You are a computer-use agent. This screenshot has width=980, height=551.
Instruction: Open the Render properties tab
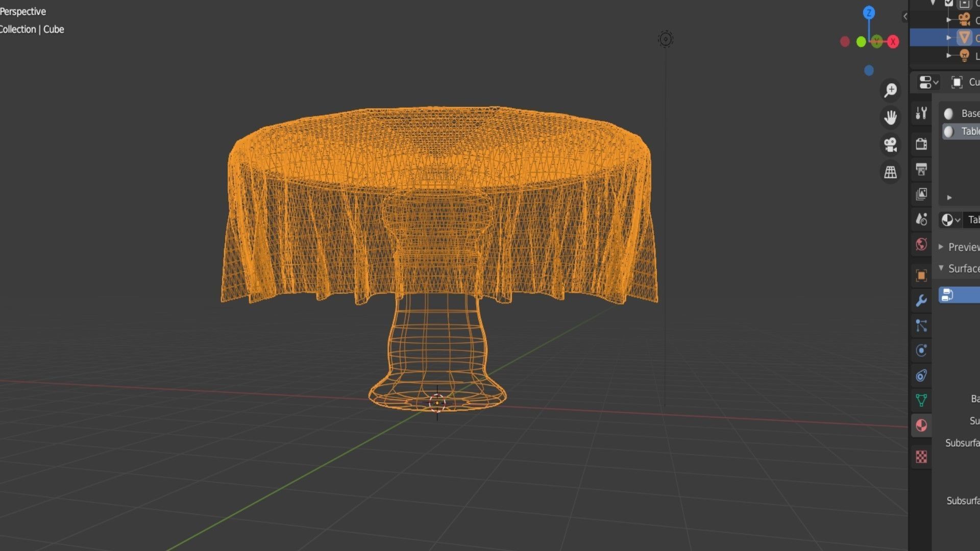921,144
